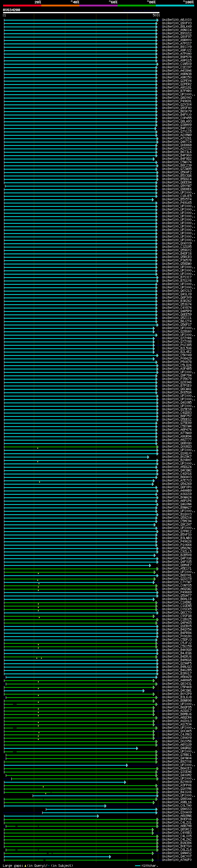The image size is (197, 868).
Task: Click label UniRef100_A9S181
Action: point(176,88)
